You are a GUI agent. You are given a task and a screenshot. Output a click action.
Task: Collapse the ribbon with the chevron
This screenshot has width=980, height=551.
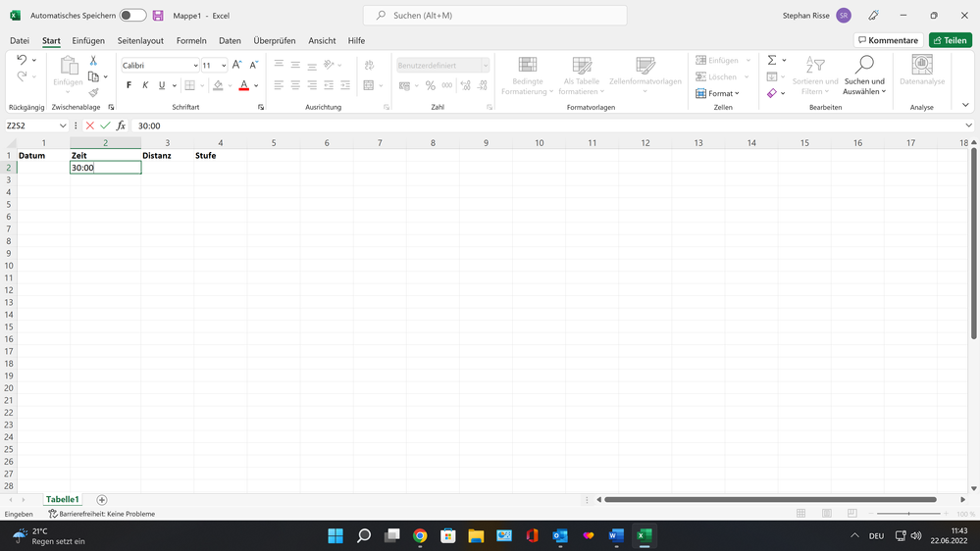[x=965, y=105]
